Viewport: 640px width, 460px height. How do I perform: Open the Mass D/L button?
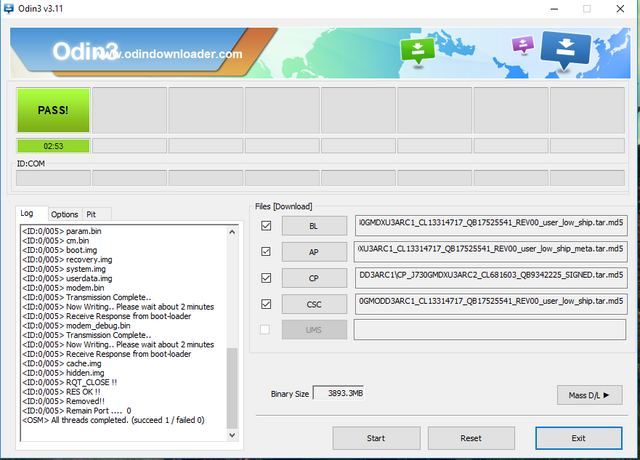(589, 395)
